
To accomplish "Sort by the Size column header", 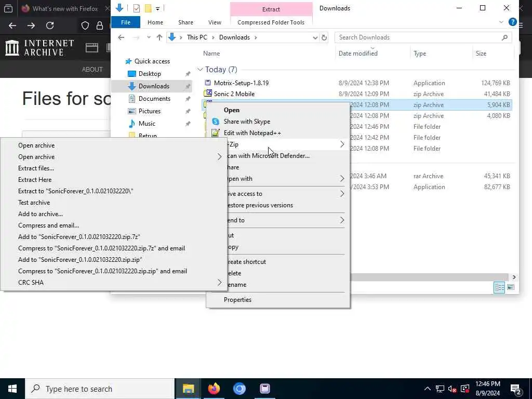I will tap(481, 54).
